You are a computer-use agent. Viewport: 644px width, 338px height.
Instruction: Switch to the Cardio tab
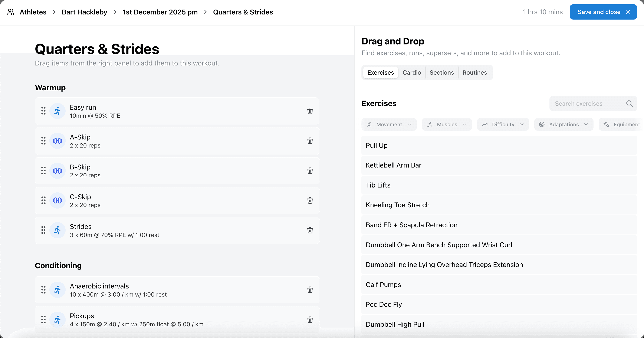[411, 73]
